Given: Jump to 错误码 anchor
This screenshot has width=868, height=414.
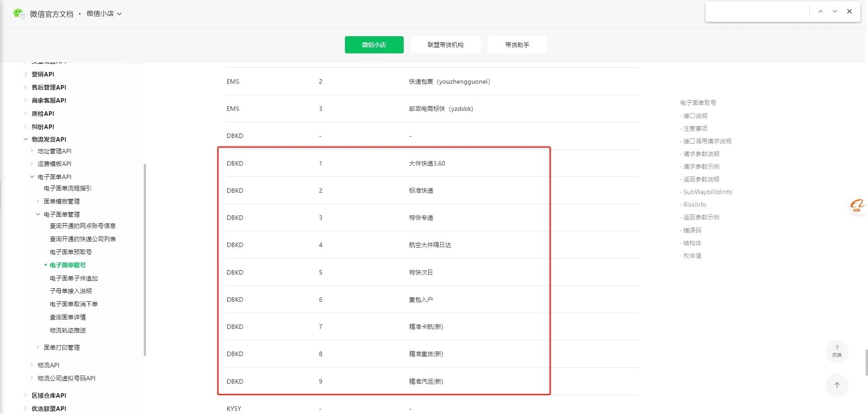Looking at the screenshot, I should click(692, 230).
